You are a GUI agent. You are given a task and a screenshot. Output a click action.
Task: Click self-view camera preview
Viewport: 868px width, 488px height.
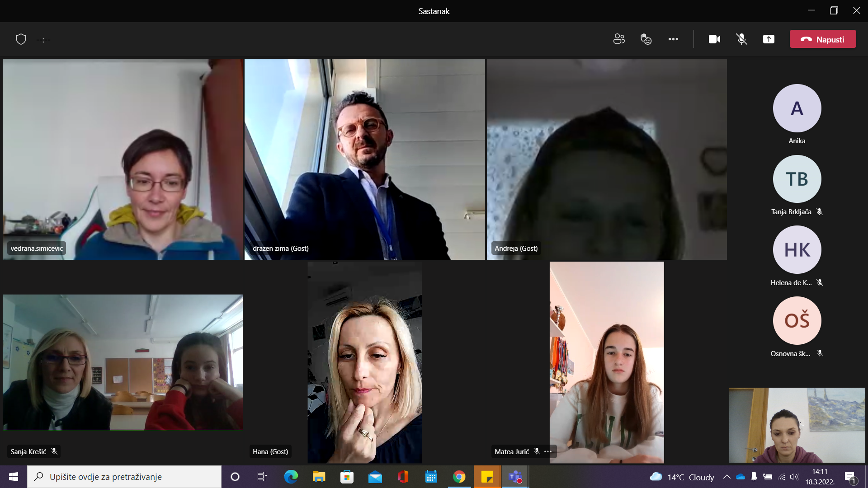pos(797,425)
